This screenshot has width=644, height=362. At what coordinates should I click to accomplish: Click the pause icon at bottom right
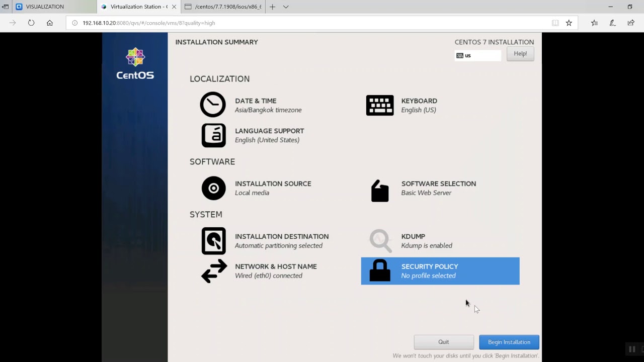632,349
